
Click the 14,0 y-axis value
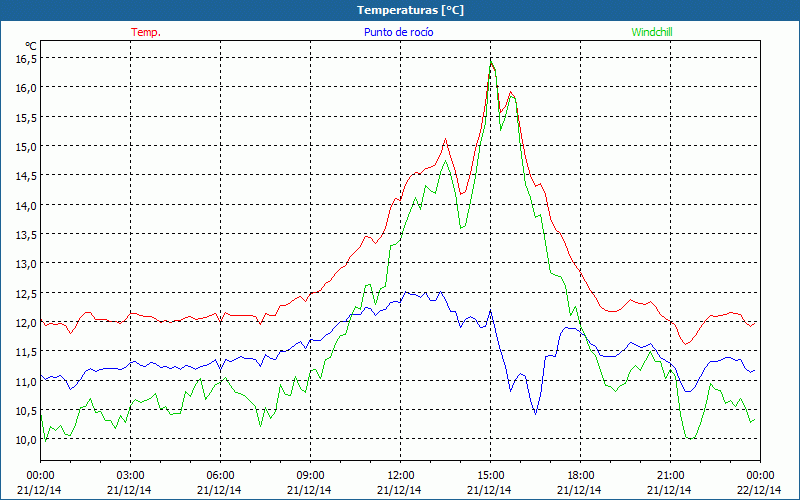coord(27,205)
